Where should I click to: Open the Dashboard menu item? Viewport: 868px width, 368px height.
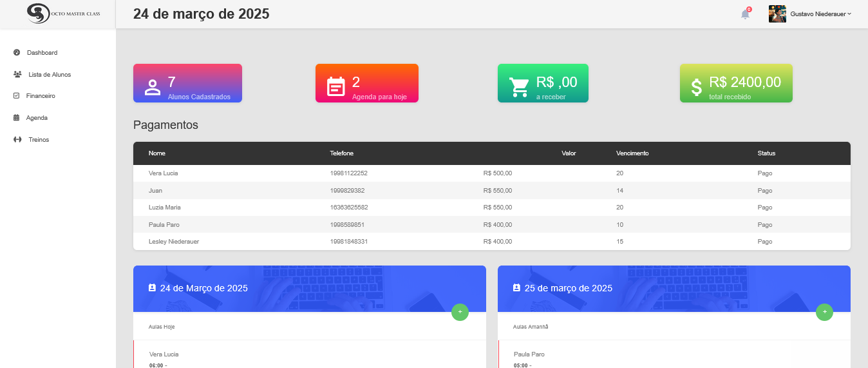42,53
